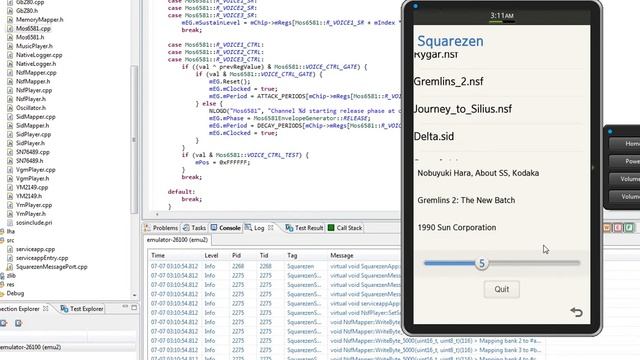Click project tree scroll-down arrow

click(x=134, y=295)
